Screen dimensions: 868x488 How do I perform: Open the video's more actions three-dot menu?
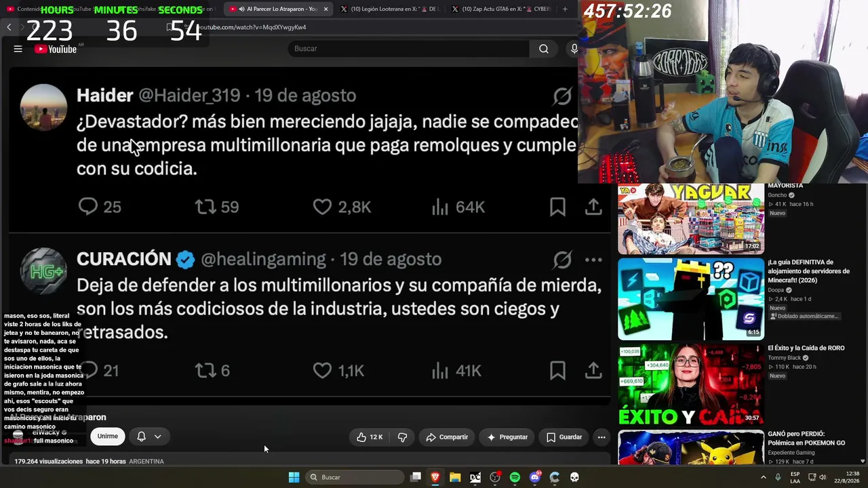(601, 437)
